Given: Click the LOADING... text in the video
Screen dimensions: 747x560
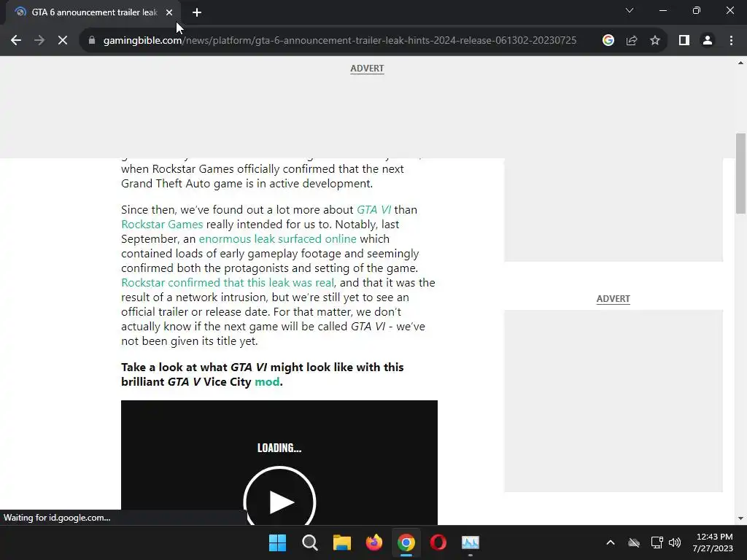Looking at the screenshot, I should (279, 448).
